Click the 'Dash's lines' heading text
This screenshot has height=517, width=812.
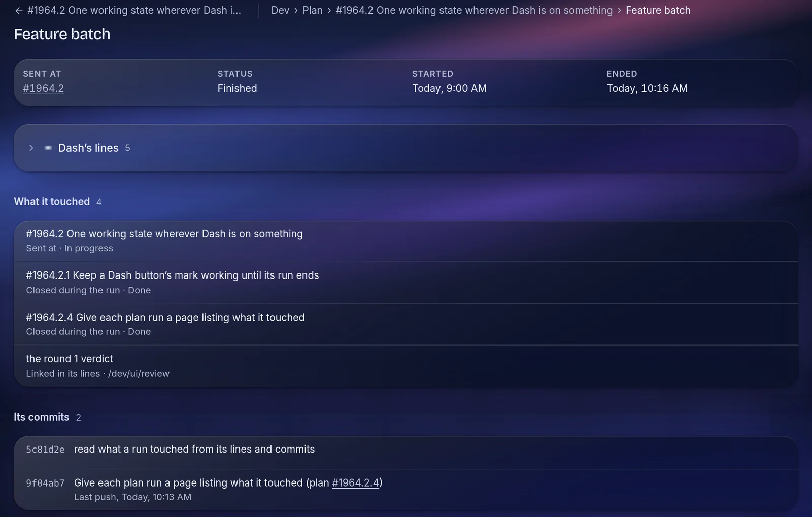point(88,148)
